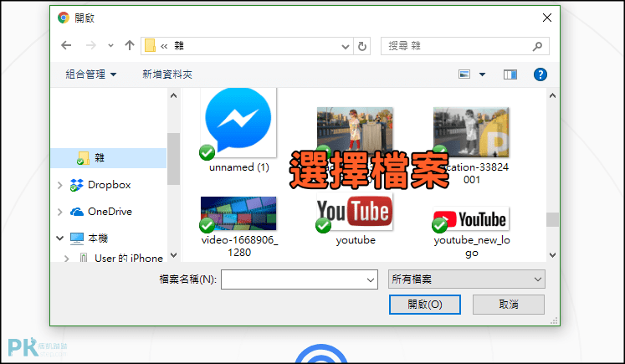The image size is (625, 364).
Task: Expand the OneDrive tree node
Action: [x=59, y=212]
